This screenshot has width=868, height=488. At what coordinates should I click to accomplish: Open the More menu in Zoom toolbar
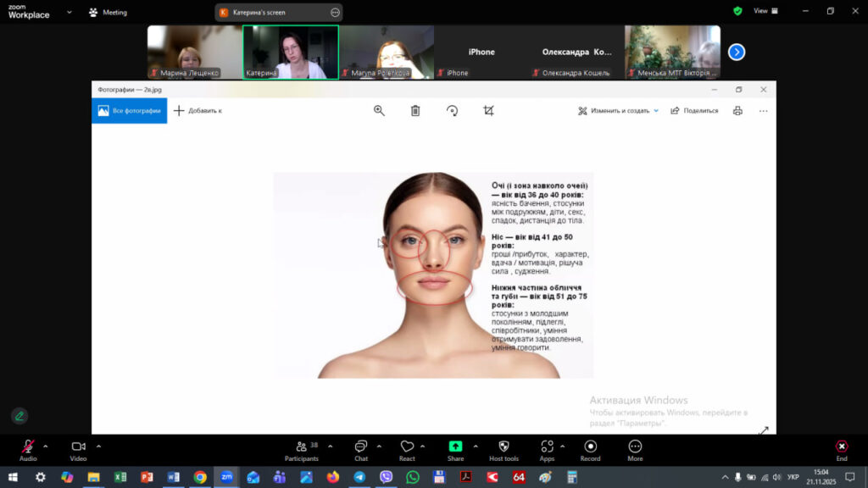[635, 446]
